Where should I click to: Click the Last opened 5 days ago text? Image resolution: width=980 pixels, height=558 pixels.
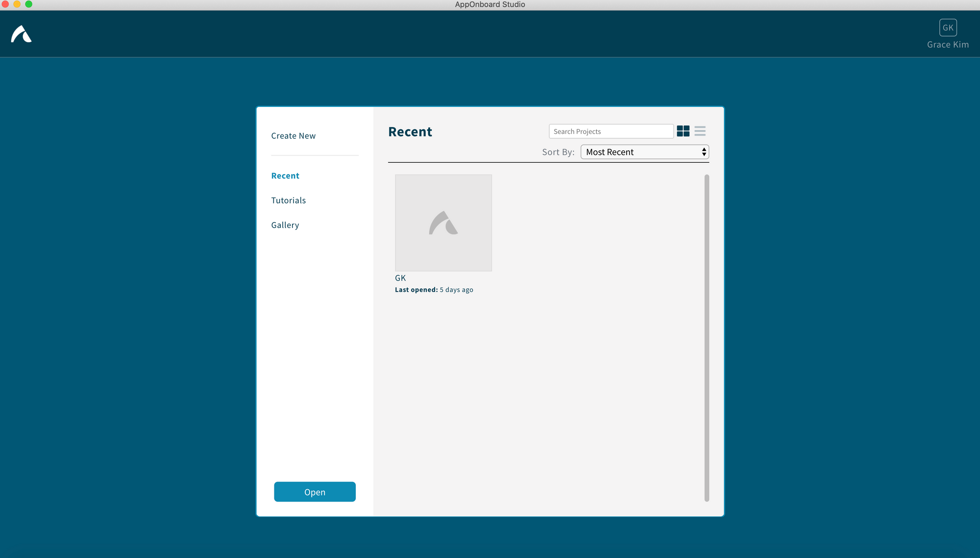click(434, 290)
